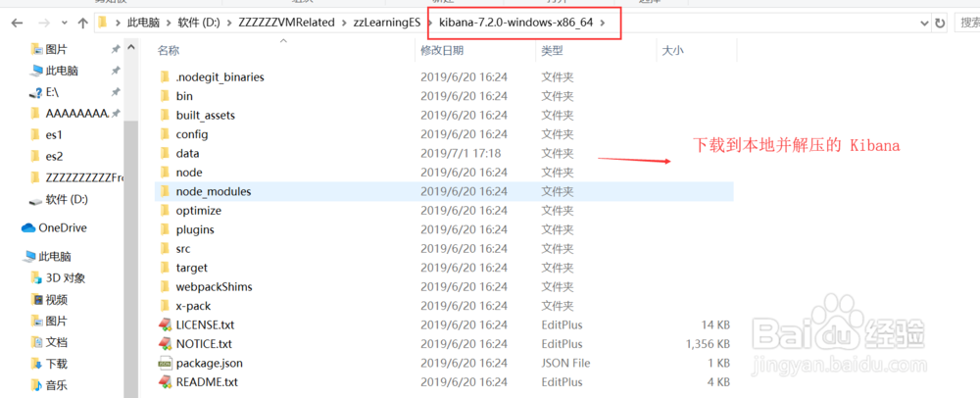This screenshot has width=980, height=398.
Task: Open 文档 in the navigation pane
Action: 57,342
